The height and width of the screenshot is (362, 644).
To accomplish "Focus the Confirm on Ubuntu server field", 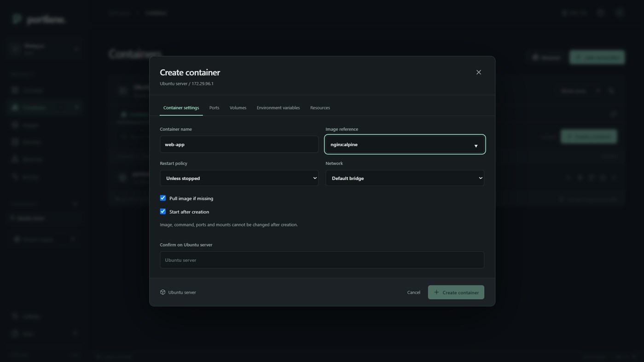I will click(322, 260).
